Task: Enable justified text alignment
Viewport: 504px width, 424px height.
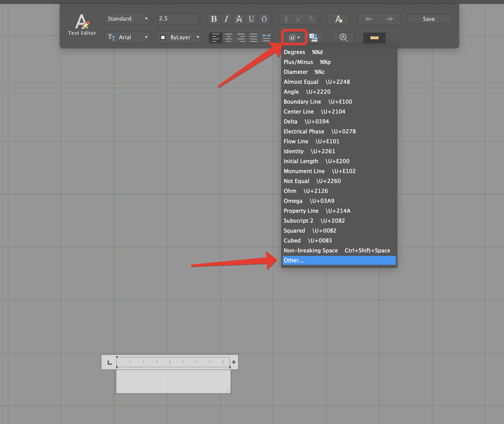Action: pyautogui.click(x=253, y=38)
